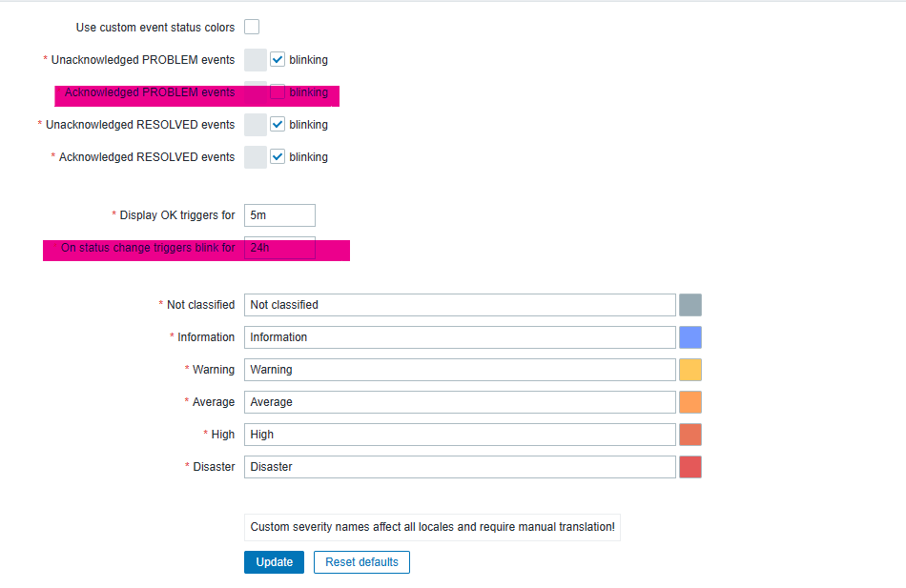Click Acknowledged RESOLVED events color box
Image resolution: width=906 pixels, height=588 pixels.
pyautogui.click(x=256, y=157)
